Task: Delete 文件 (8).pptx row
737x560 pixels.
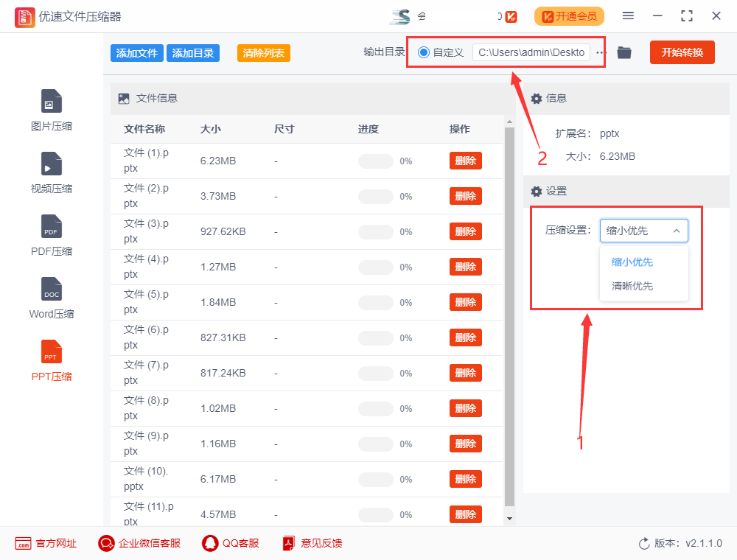Action: [465, 408]
